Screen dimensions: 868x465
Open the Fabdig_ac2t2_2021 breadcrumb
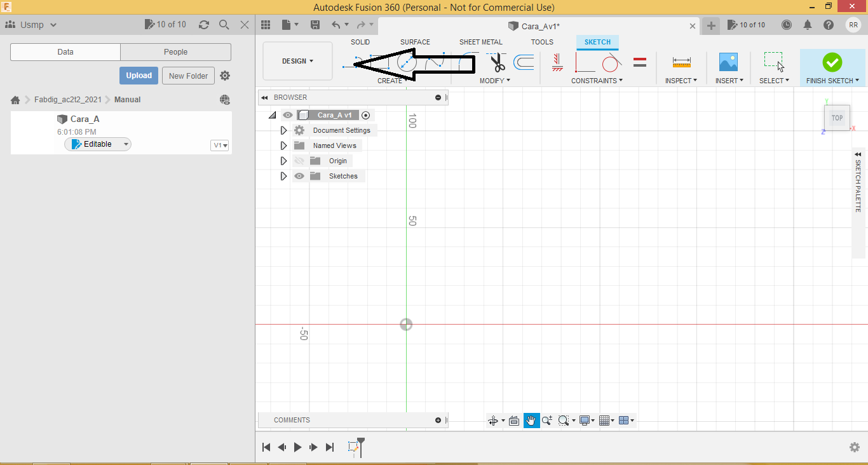[x=67, y=100]
